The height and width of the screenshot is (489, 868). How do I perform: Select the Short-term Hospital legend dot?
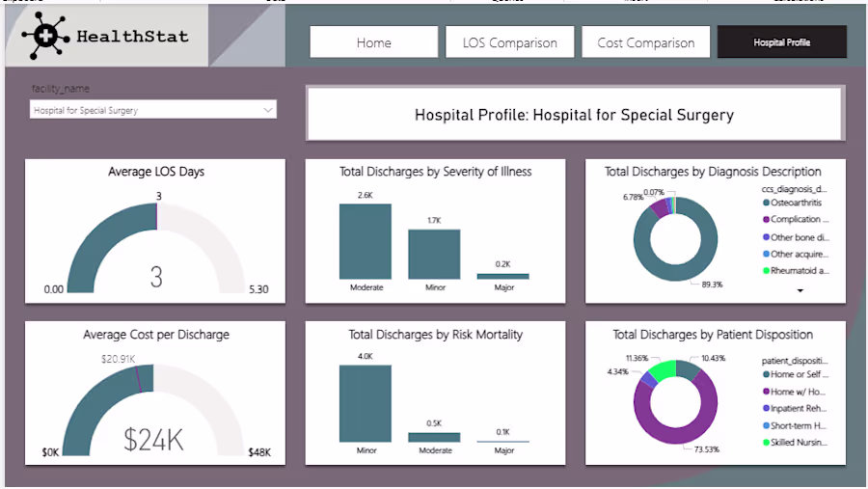pyautogui.click(x=765, y=425)
